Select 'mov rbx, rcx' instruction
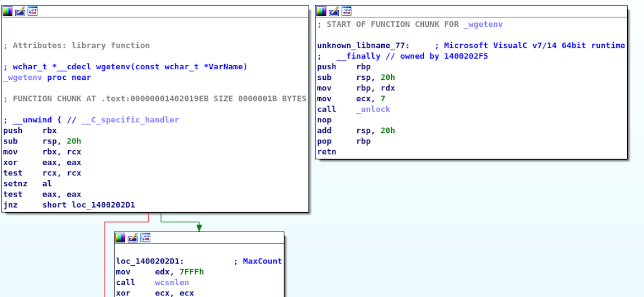This screenshot has height=297, width=644. click(x=42, y=152)
